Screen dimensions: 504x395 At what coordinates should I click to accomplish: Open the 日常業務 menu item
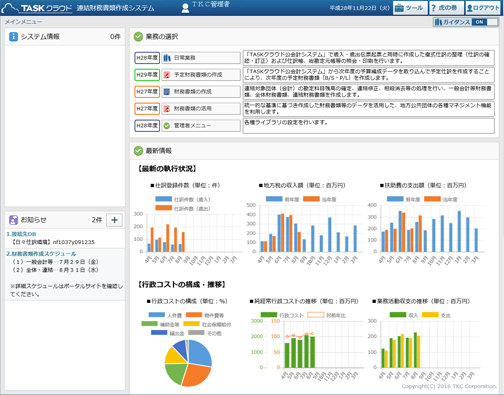201,58
